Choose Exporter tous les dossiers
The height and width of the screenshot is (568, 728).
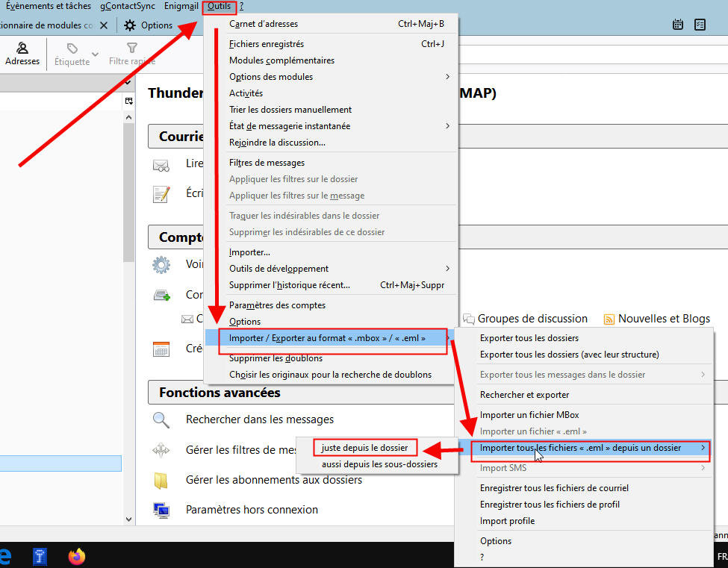point(584,338)
